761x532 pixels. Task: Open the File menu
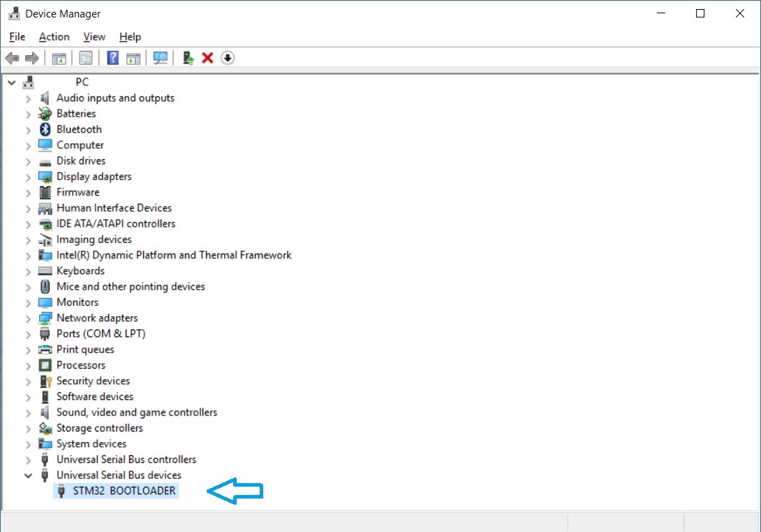[x=17, y=37]
